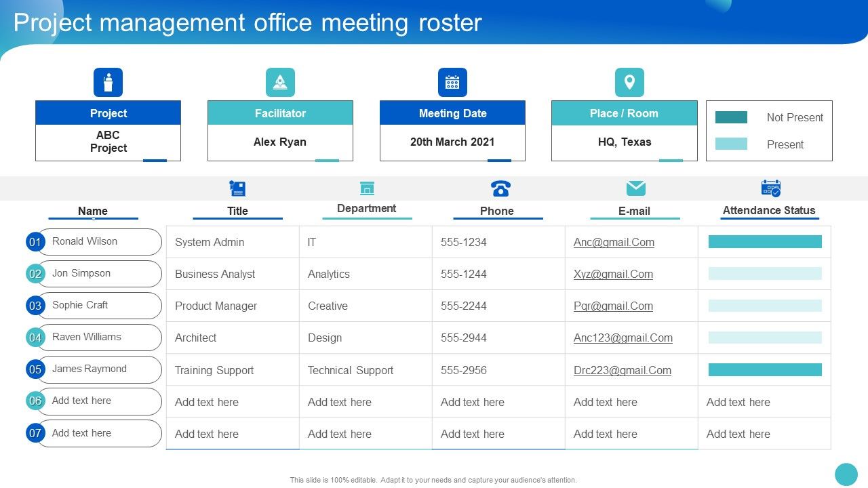Click the Not Present legend label

795,117
